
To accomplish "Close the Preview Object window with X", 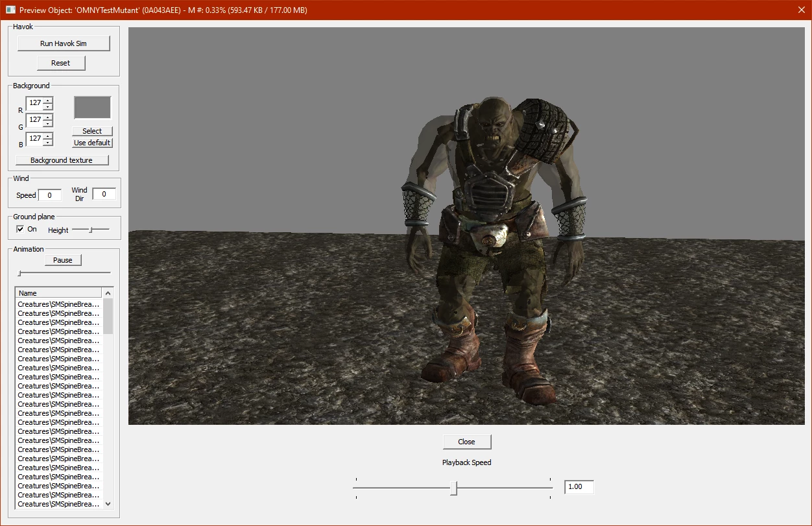I will (x=801, y=10).
